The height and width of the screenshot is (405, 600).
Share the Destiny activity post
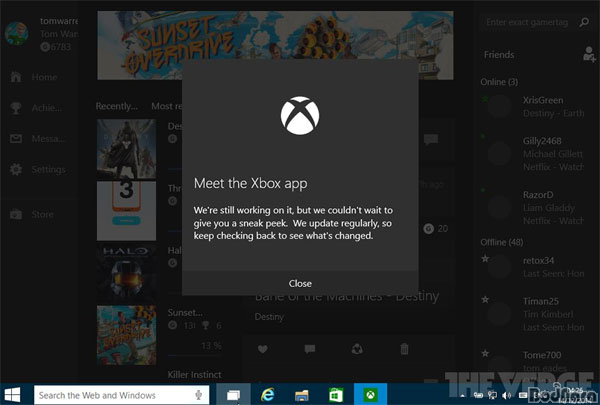coord(357,349)
